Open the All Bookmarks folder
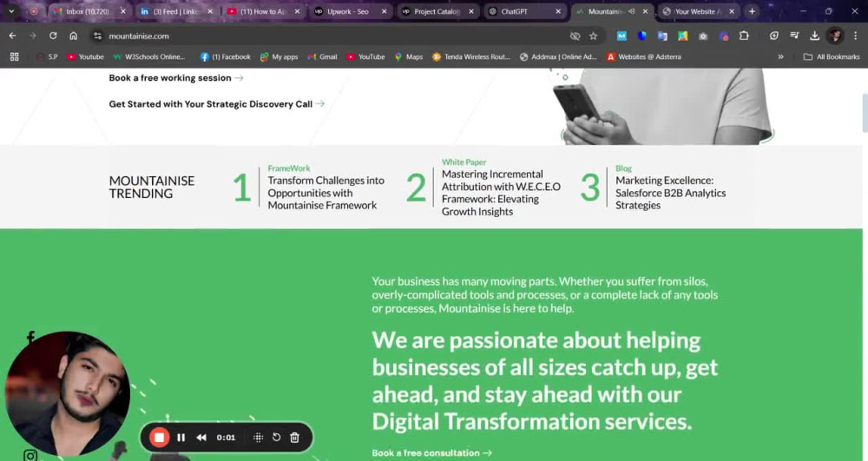This screenshot has height=461, width=868. pyautogui.click(x=832, y=57)
